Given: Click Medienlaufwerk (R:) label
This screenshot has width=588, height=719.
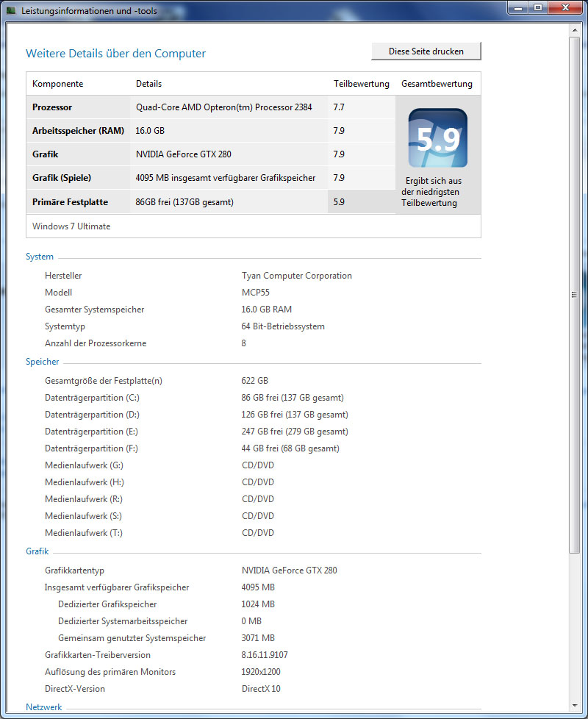Looking at the screenshot, I should click(83, 499).
